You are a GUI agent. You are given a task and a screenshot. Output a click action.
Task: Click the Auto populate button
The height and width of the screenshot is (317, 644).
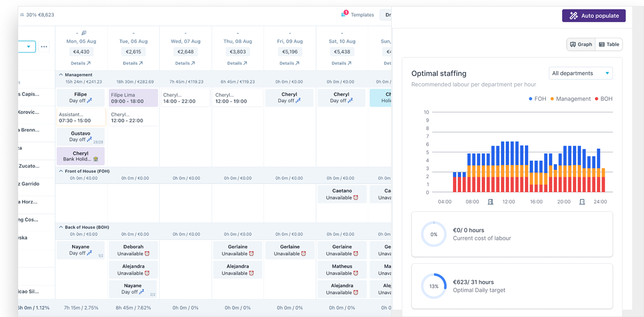(594, 16)
